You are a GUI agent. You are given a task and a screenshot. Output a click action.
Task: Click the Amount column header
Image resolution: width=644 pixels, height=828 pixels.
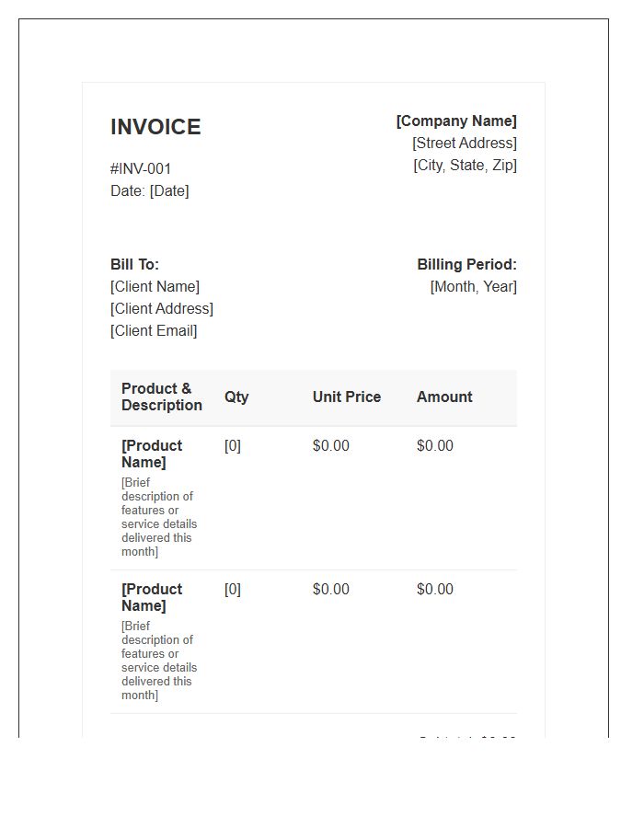[x=444, y=397]
